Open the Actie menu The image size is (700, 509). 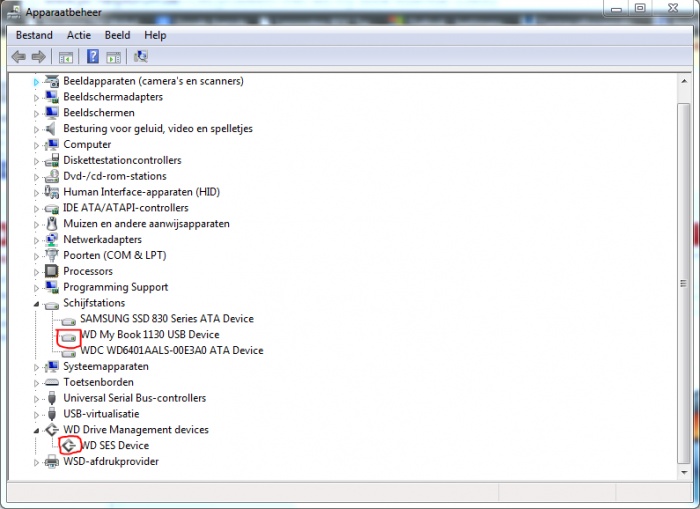(x=79, y=35)
